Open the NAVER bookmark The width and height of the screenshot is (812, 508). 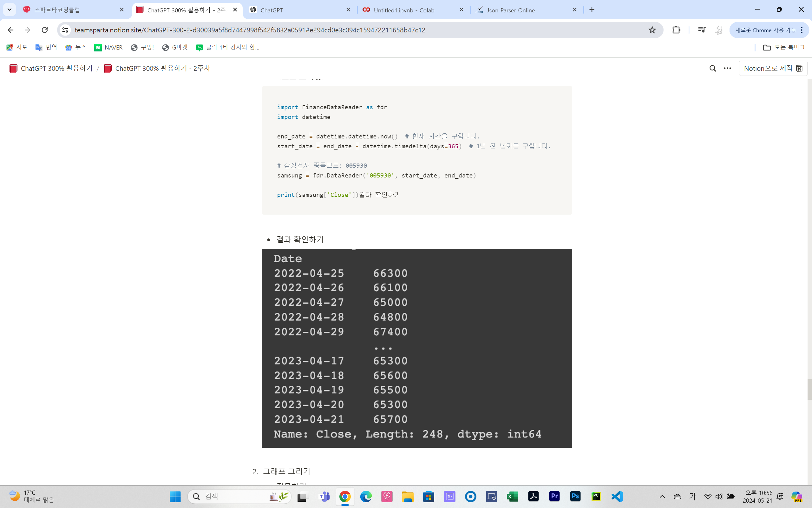point(108,47)
